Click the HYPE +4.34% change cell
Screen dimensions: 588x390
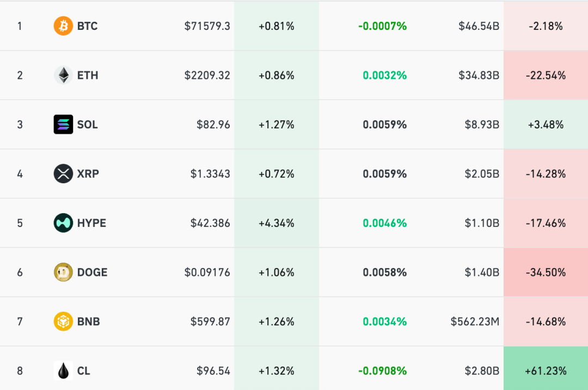click(277, 223)
